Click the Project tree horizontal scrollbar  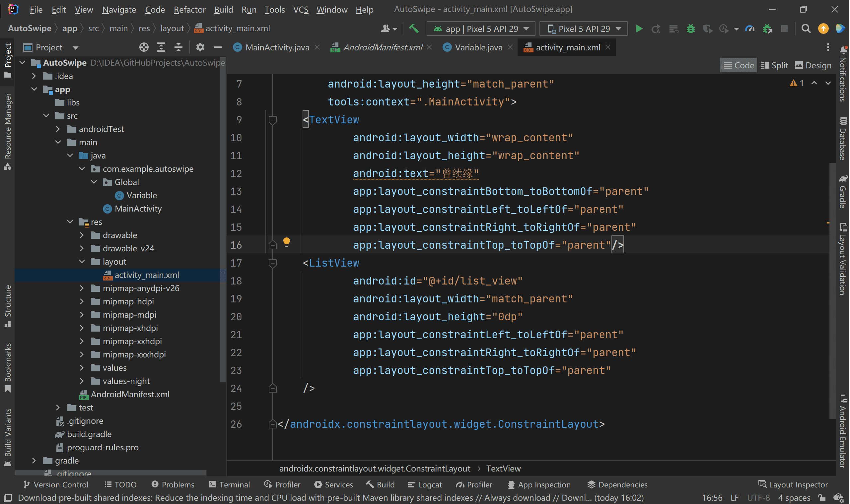click(111, 473)
